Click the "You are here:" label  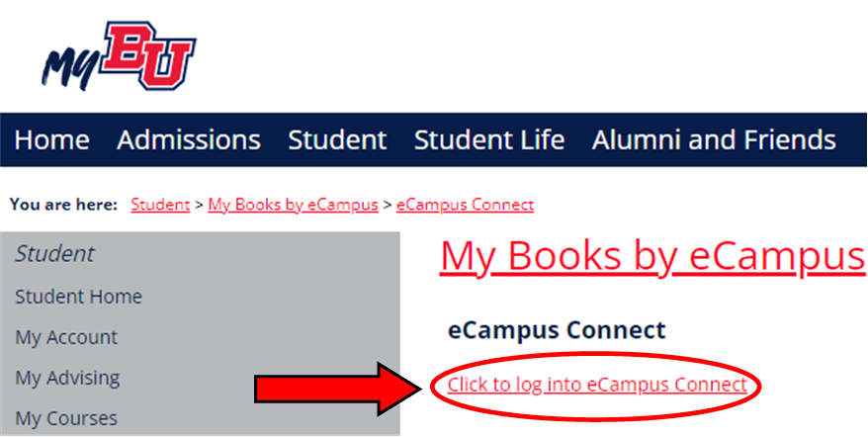tap(63, 205)
